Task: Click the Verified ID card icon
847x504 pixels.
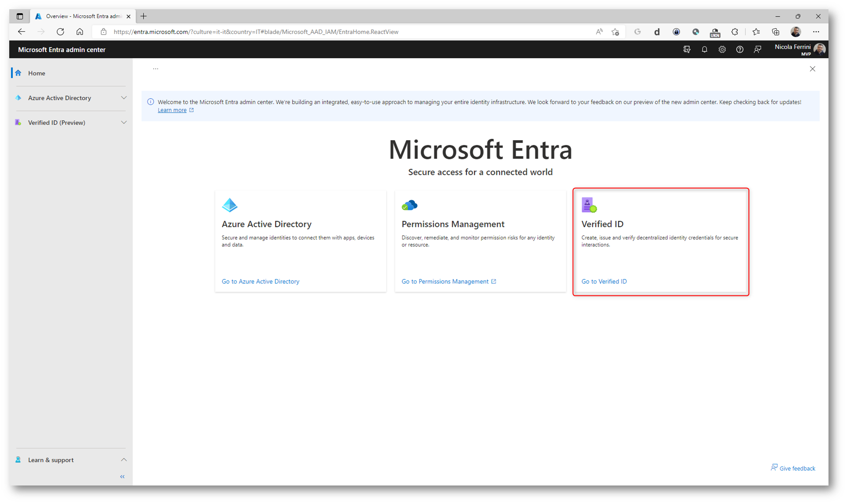Action: [589, 205]
